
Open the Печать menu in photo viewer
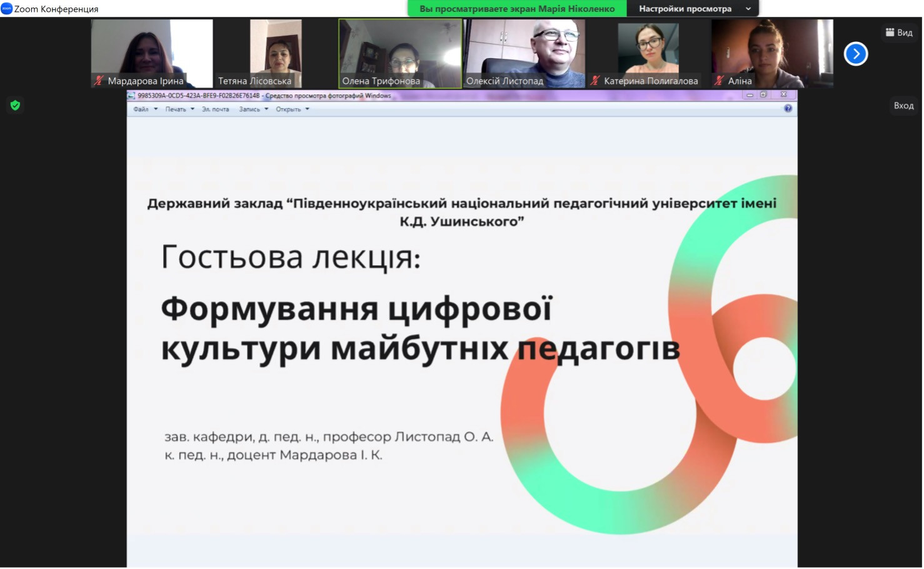[x=180, y=109]
